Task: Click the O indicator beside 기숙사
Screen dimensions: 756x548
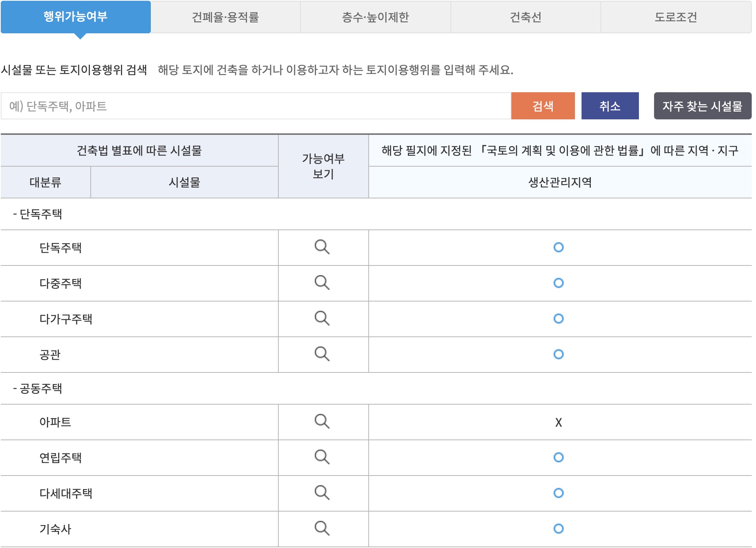Action: pyautogui.click(x=558, y=528)
